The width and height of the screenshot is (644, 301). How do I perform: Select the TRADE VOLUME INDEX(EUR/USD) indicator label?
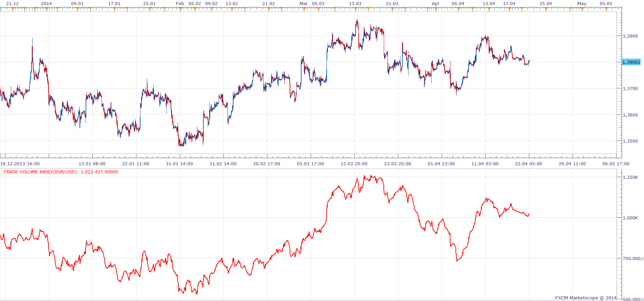pos(61,172)
